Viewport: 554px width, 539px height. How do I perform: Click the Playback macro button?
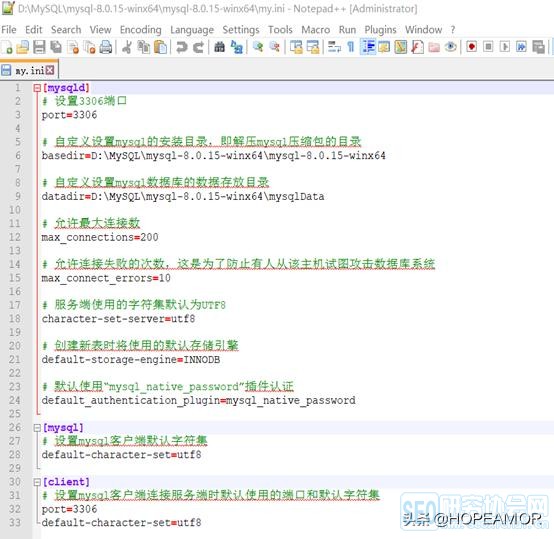coord(505,47)
